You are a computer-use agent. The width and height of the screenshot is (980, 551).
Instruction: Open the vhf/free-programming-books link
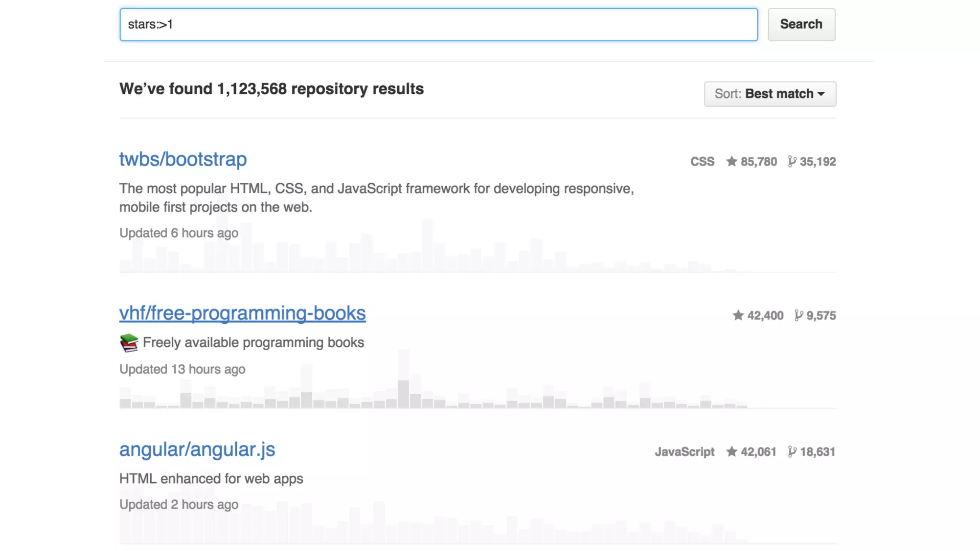[x=242, y=313]
